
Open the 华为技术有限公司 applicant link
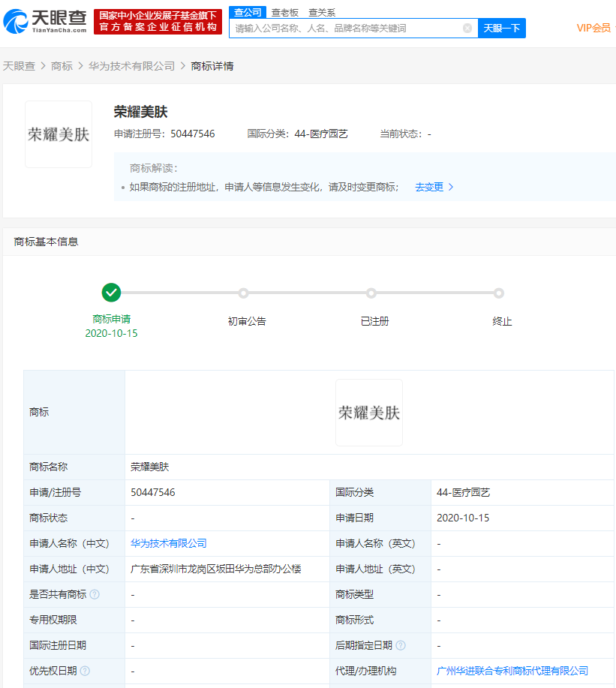tap(168, 542)
